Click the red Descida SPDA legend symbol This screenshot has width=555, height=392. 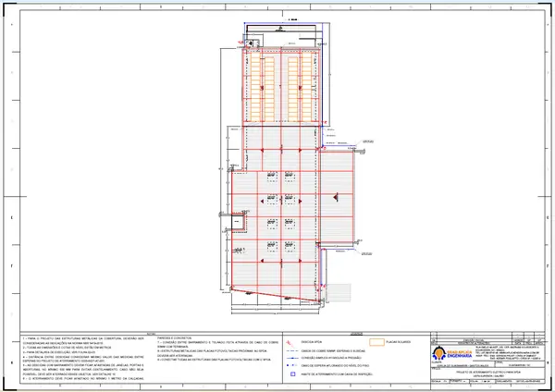point(290,343)
